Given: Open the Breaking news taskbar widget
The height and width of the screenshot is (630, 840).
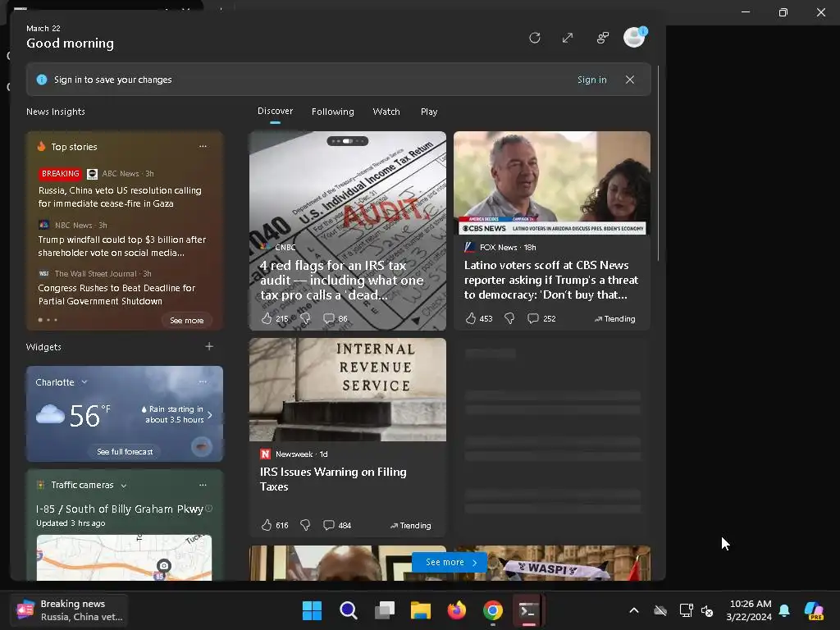Looking at the screenshot, I should pos(70,610).
